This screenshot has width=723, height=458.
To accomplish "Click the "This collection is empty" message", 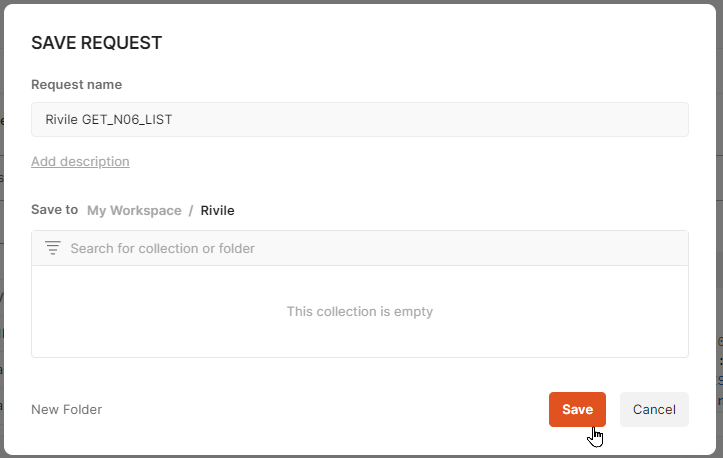I will (360, 311).
